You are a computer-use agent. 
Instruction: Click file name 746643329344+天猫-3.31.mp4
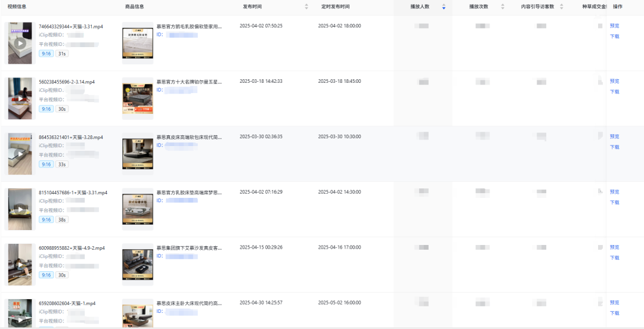coord(71,26)
